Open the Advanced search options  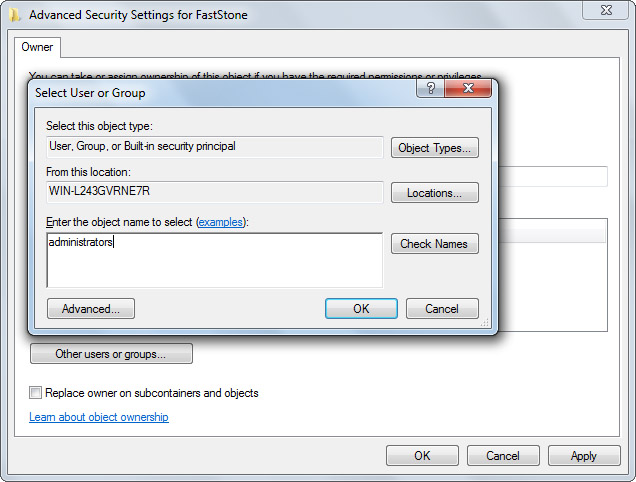91,309
